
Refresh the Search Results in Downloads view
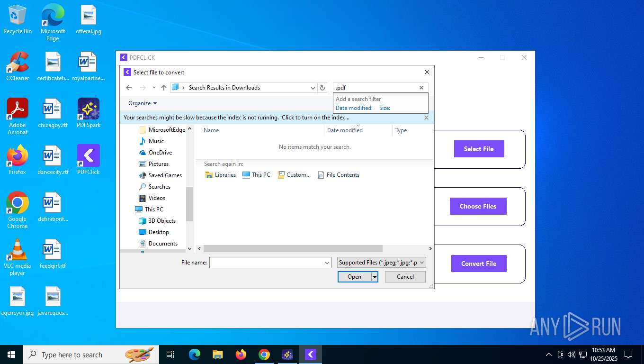pos(322,88)
